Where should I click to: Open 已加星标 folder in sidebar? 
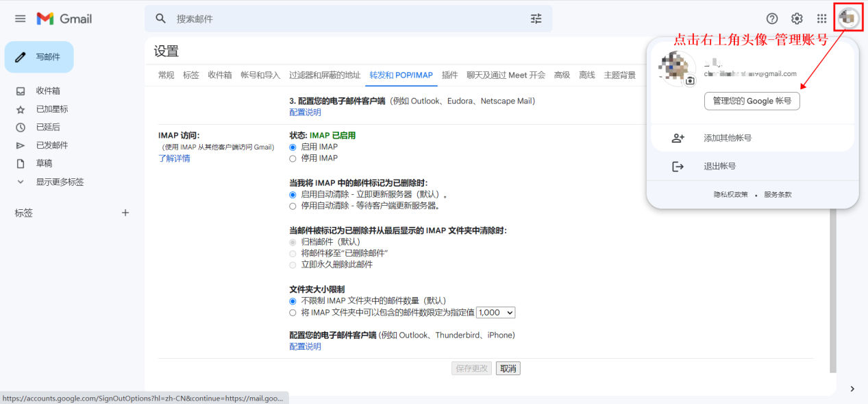coord(52,109)
